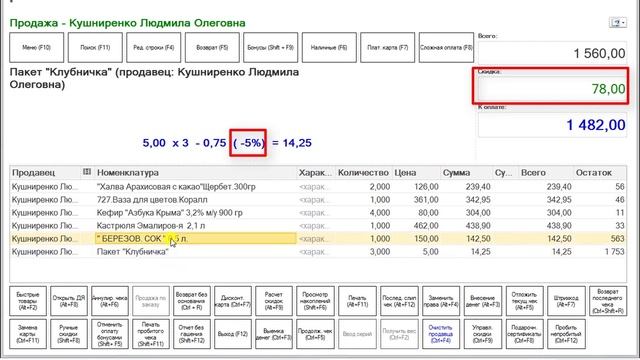Click the Всего total field 1 560,00
The height and width of the screenshot is (360, 640).
552,53
